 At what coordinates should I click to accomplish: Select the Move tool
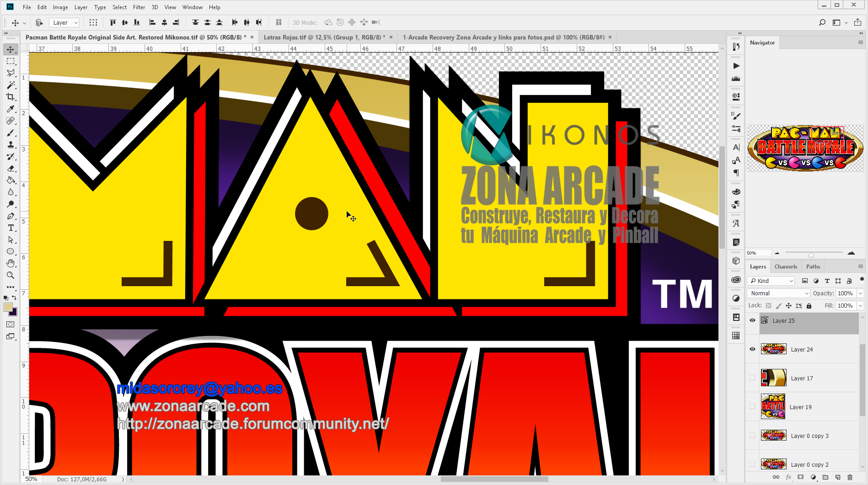pos(11,49)
